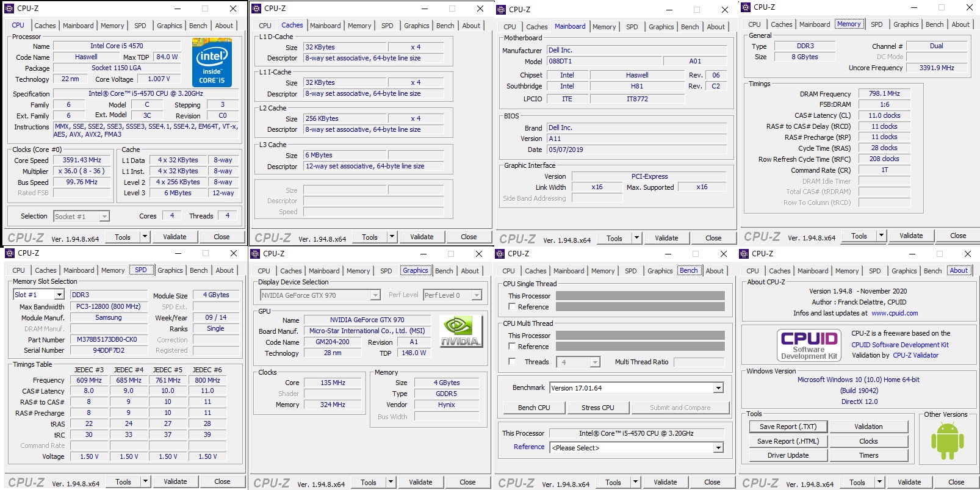This screenshot has height=490, width=980.
Task: Click the mainboard Model field 088DT1
Action: click(x=603, y=61)
